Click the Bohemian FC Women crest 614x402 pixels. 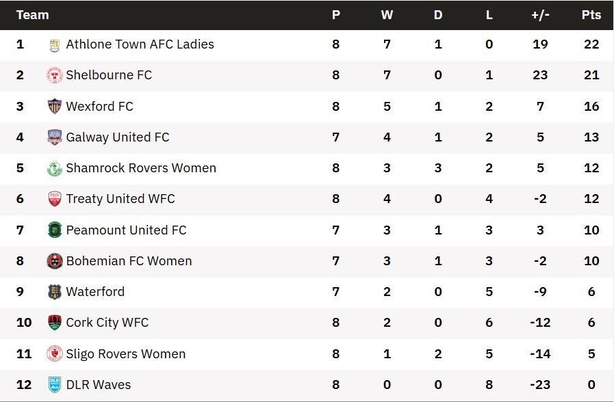[54, 261]
